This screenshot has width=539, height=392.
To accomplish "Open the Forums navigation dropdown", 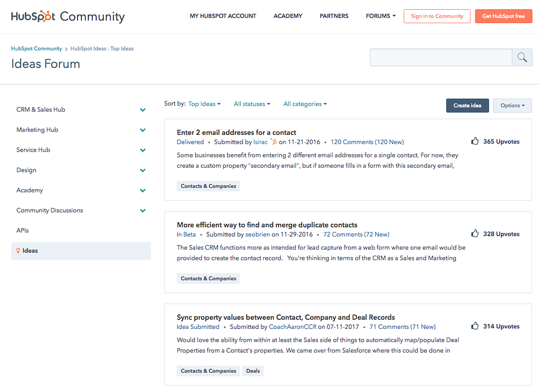I will (x=381, y=16).
